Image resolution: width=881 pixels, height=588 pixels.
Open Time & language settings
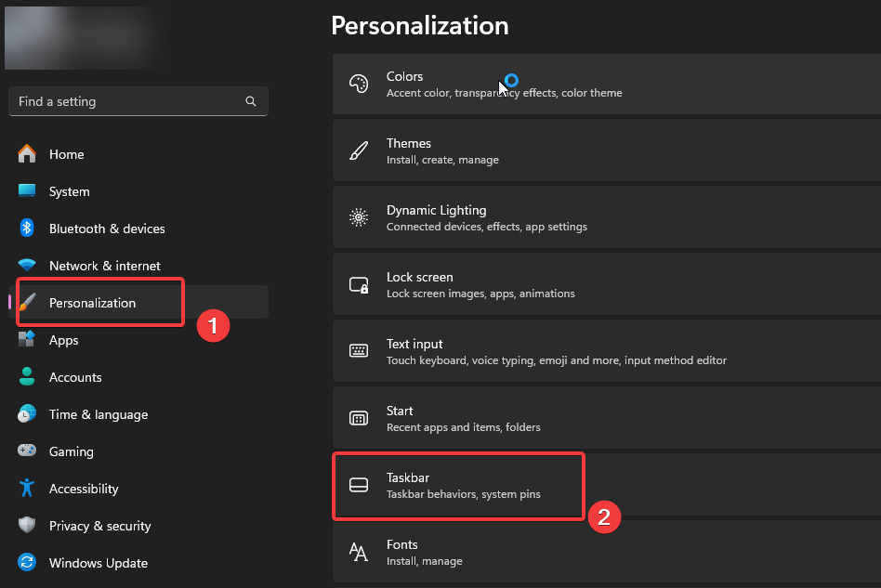coord(98,414)
